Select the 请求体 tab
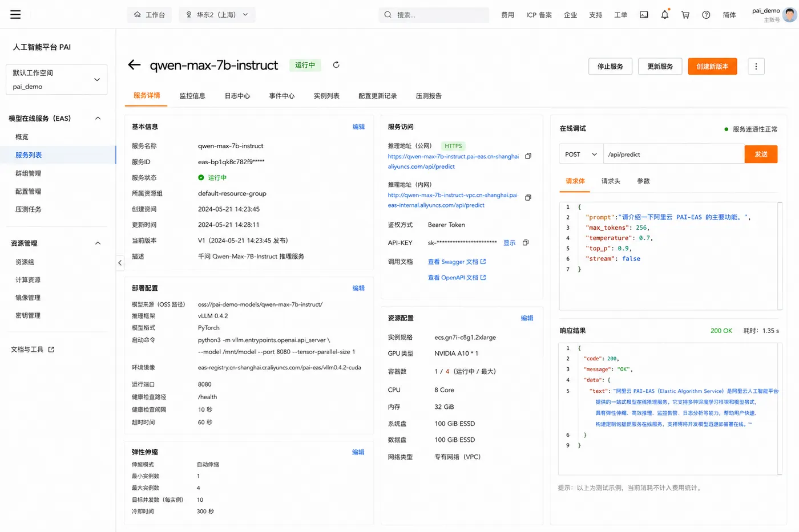Image resolution: width=799 pixels, height=532 pixels. point(575,181)
